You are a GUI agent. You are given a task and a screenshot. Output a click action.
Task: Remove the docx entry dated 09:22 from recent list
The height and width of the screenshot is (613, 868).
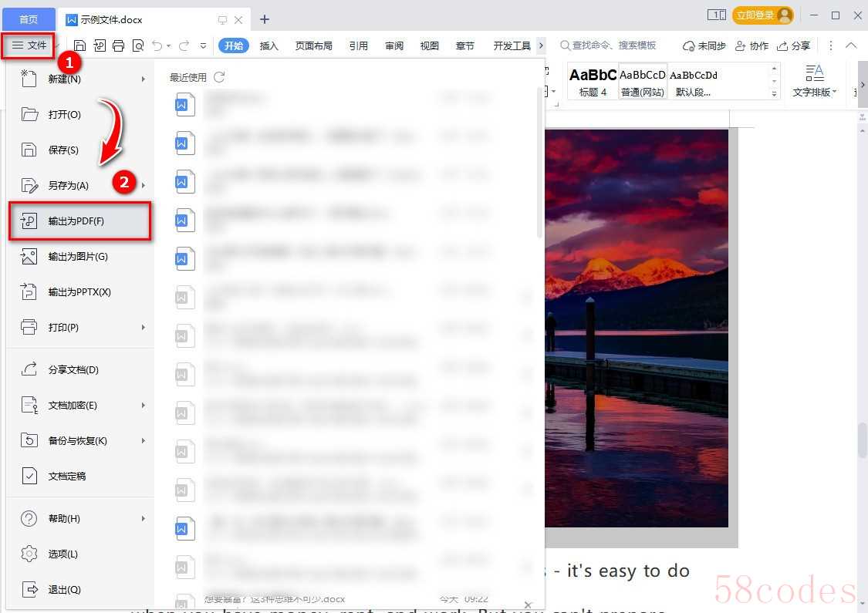click(528, 605)
